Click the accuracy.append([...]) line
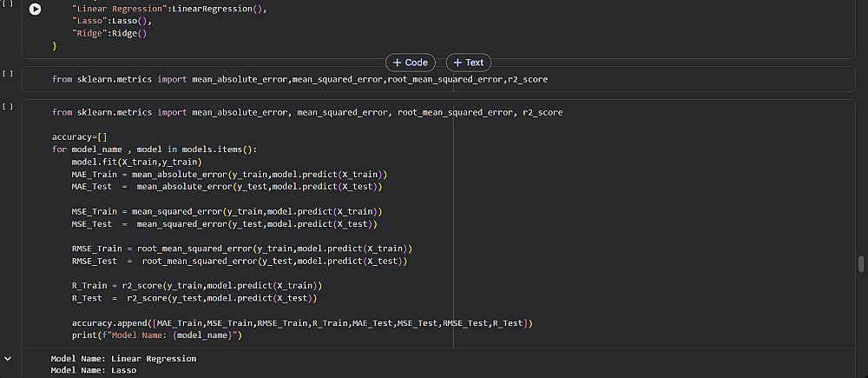The width and height of the screenshot is (868, 378). coord(302,323)
